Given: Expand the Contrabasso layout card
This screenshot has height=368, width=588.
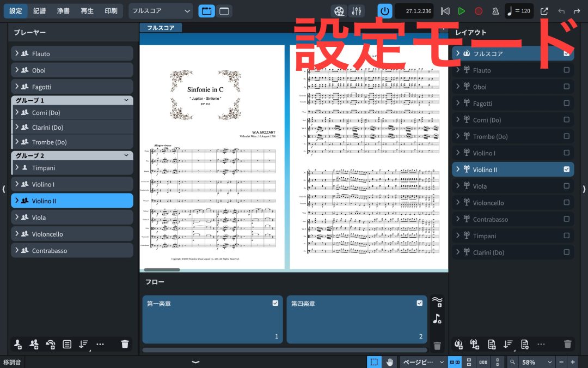Looking at the screenshot, I should click(458, 219).
